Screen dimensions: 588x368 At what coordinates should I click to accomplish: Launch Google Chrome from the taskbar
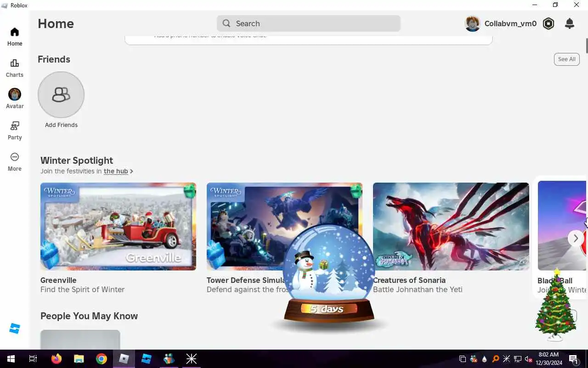[x=102, y=359]
